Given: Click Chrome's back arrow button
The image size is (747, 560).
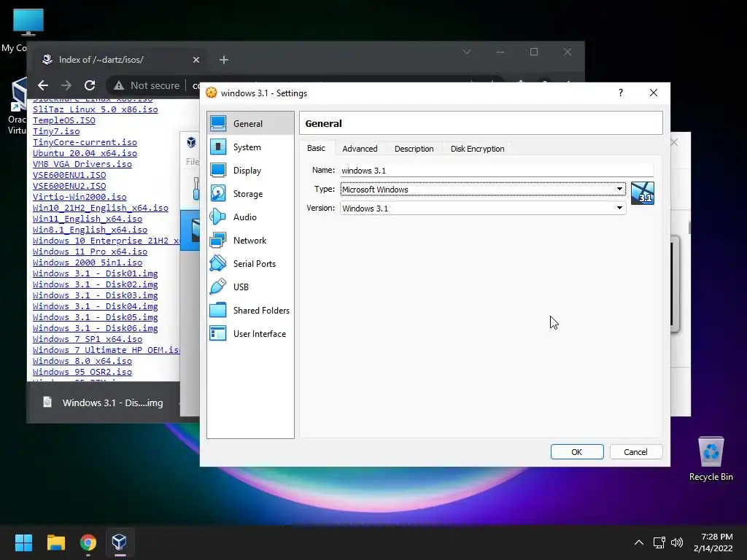Looking at the screenshot, I should click(43, 85).
